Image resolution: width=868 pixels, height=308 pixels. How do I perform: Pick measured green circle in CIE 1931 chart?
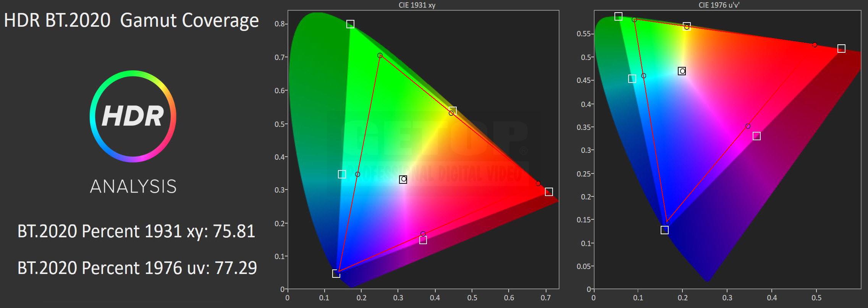click(380, 55)
